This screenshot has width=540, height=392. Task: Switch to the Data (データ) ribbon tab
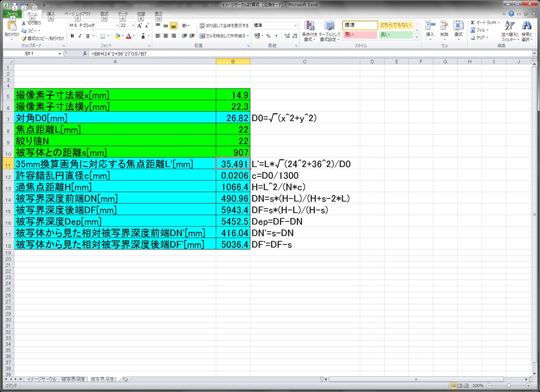click(x=123, y=14)
